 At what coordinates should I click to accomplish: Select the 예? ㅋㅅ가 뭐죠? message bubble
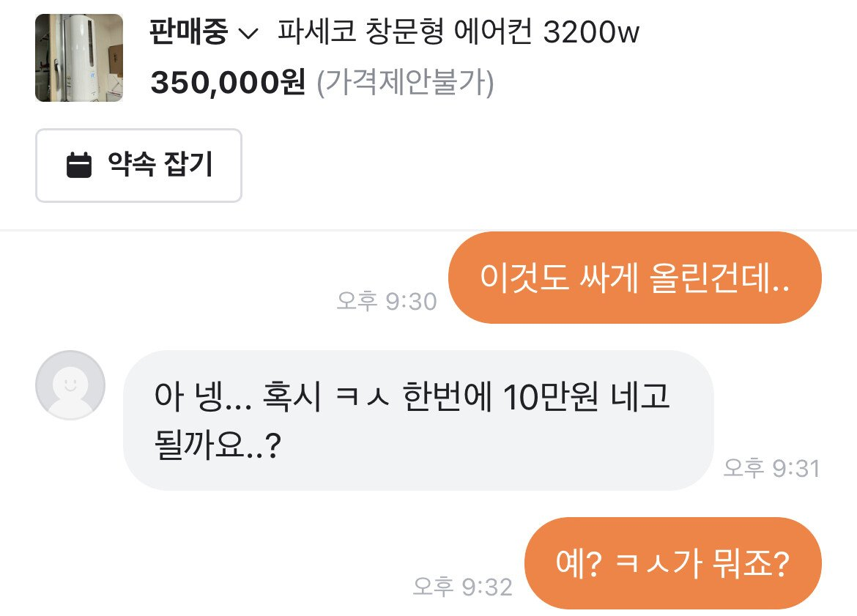673,563
